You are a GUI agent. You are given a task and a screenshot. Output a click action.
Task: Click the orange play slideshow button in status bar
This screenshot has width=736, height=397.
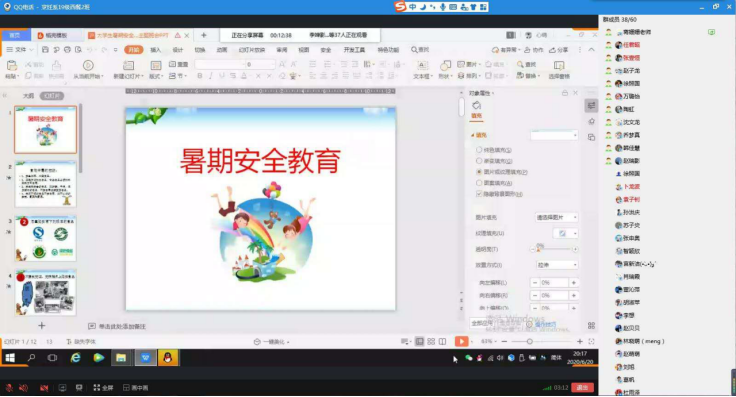tap(461, 342)
